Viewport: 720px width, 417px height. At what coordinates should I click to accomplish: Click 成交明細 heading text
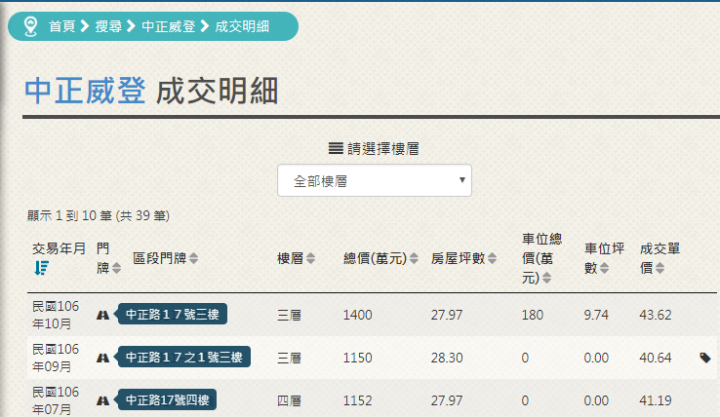click(217, 90)
